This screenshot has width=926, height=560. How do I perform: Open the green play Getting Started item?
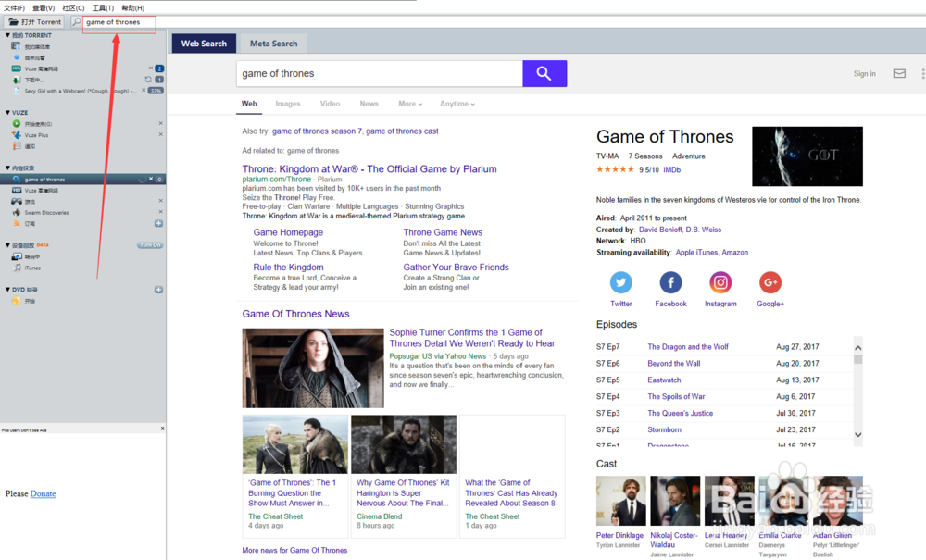(x=32, y=124)
